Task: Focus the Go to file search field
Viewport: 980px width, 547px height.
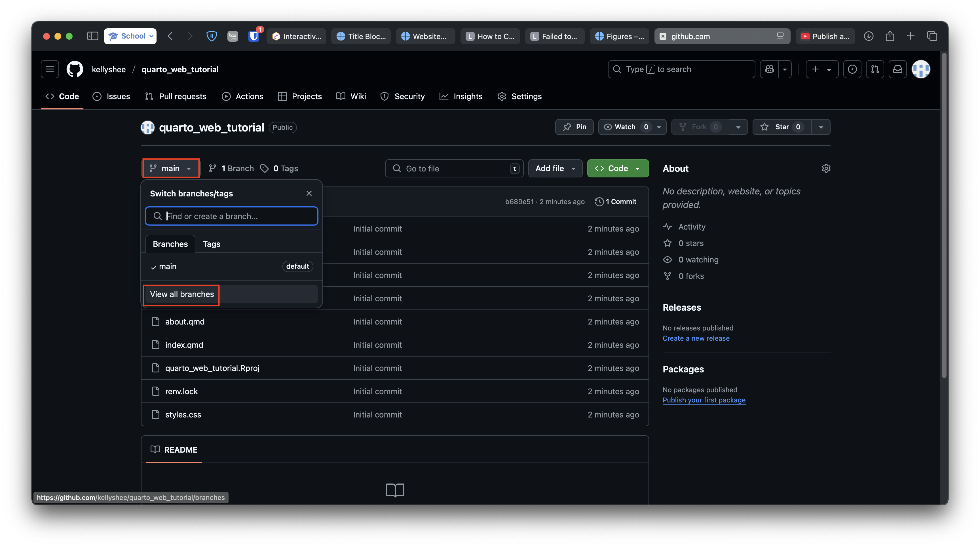Action: 454,168
